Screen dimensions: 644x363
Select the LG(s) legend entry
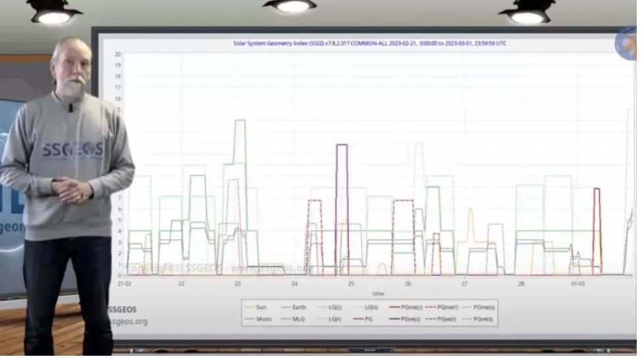(x=365, y=308)
